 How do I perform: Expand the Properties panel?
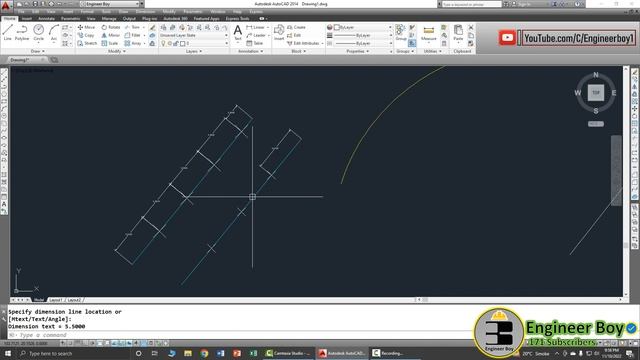[x=358, y=51]
